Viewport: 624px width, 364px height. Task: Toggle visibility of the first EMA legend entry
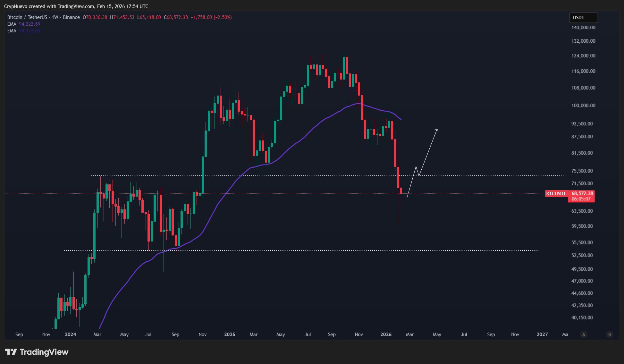coord(11,24)
